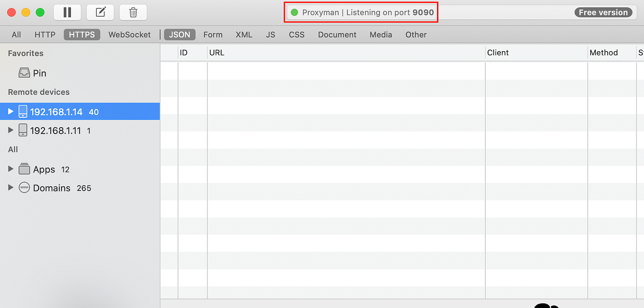This screenshot has height=308, width=644.
Task: Select the Domains row
Action: [x=80, y=188]
